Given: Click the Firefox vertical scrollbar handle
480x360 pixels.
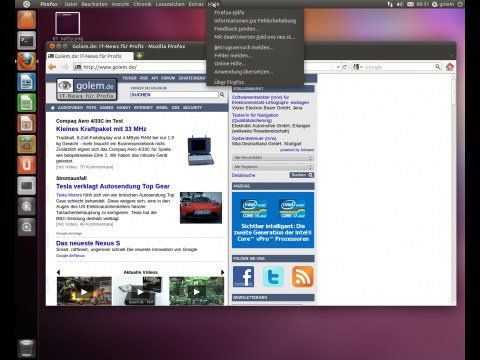Looking at the screenshot, I should tap(453, 92).
